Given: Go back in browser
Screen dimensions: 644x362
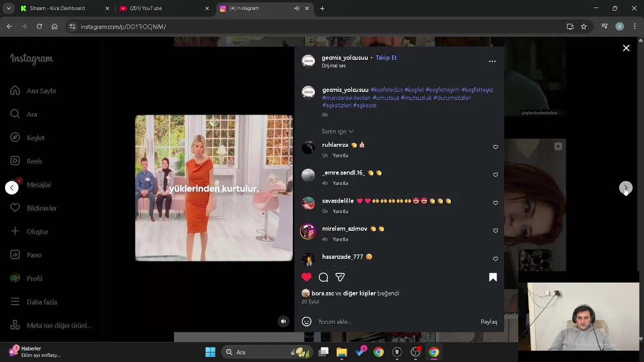Looking at the screenshot, I should tap(9, 27).
